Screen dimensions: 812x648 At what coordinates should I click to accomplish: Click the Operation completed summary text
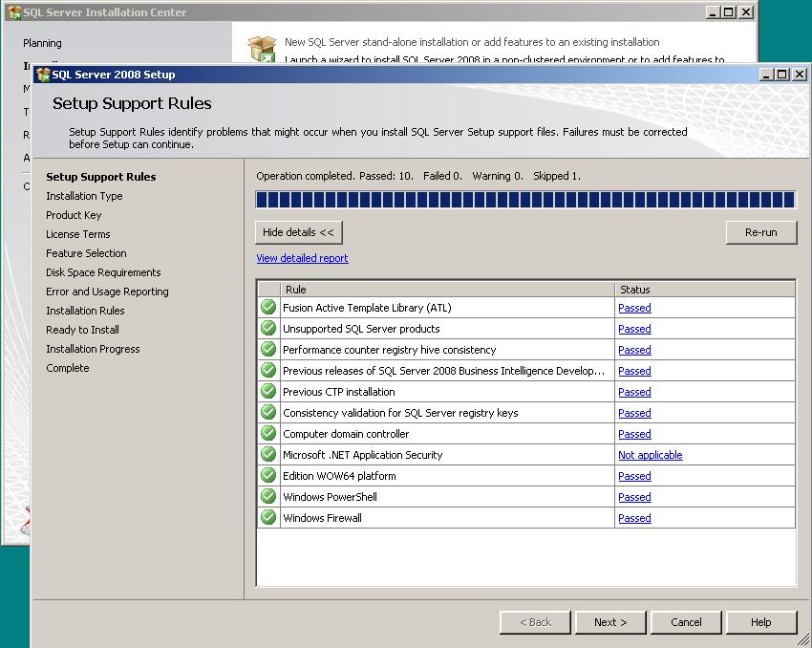pos(418,176)
